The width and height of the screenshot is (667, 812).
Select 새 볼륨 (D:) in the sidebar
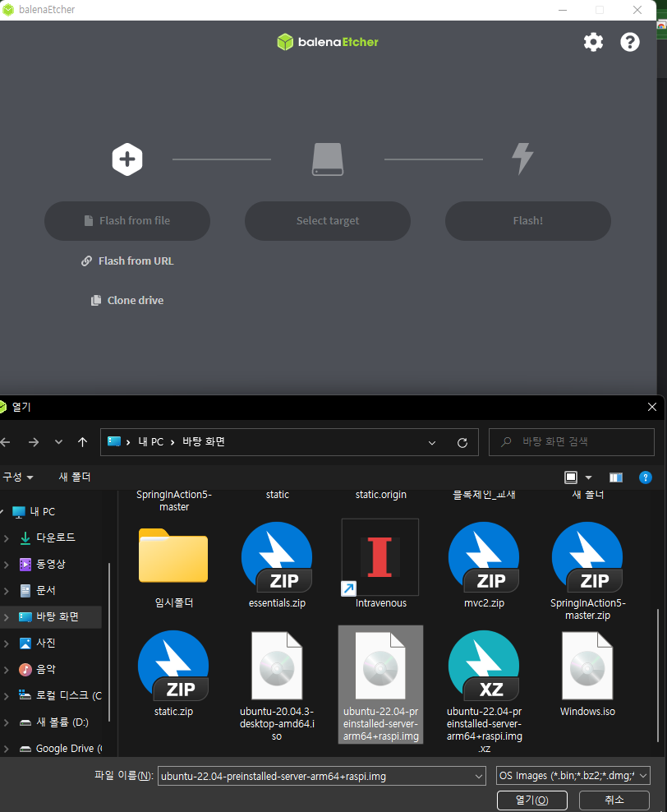54,722
